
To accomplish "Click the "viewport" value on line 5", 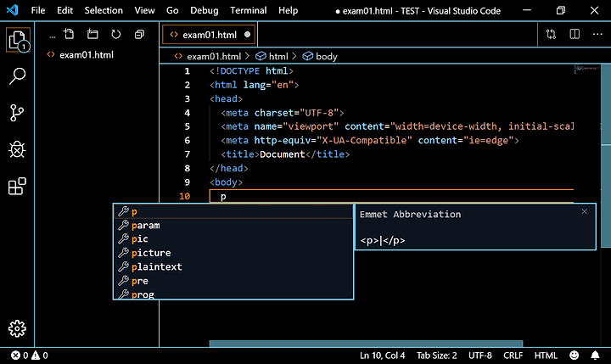I will pos(311,126).
